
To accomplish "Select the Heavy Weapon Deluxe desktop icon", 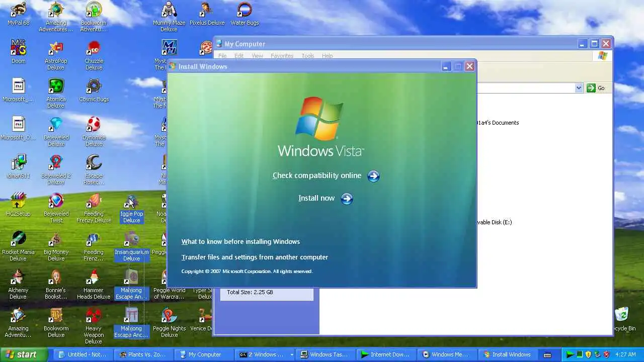I will (x=94, y=326).
